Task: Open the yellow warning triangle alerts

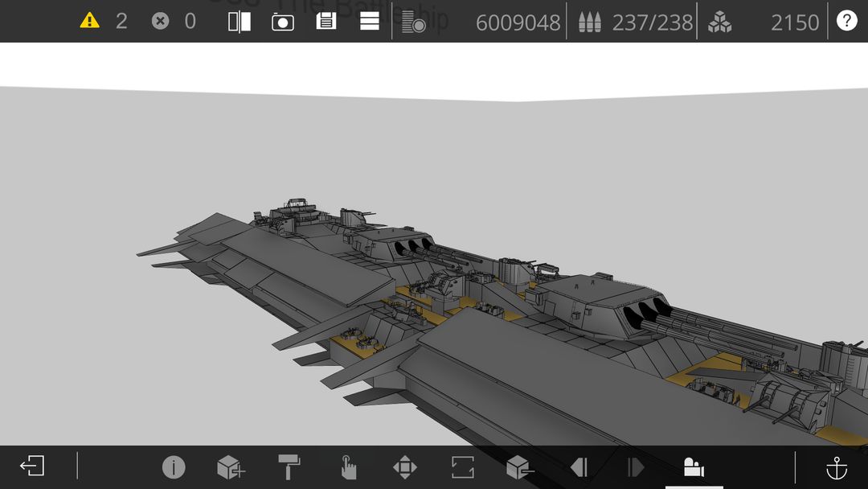Action: tap(90, 21)
